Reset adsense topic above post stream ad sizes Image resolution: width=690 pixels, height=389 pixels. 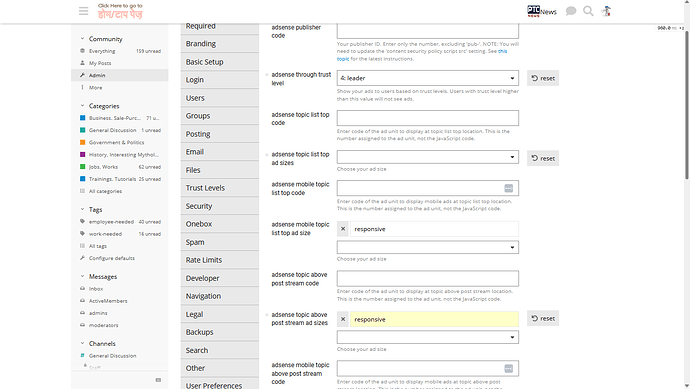pyautogui.click(x=543, y=318)
